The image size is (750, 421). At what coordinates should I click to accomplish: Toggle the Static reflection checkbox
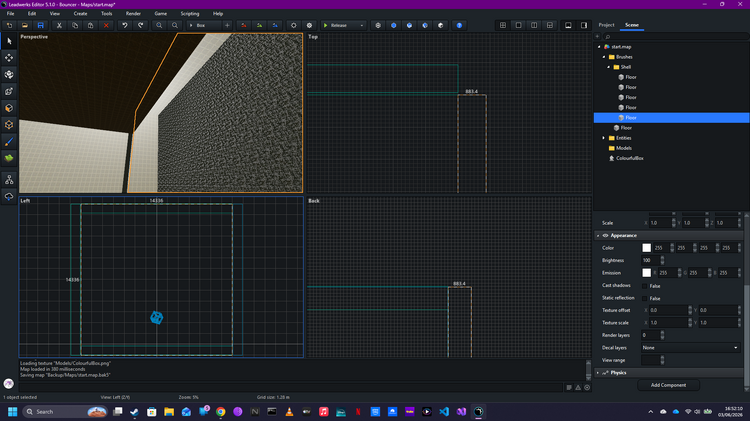point(645,299)
